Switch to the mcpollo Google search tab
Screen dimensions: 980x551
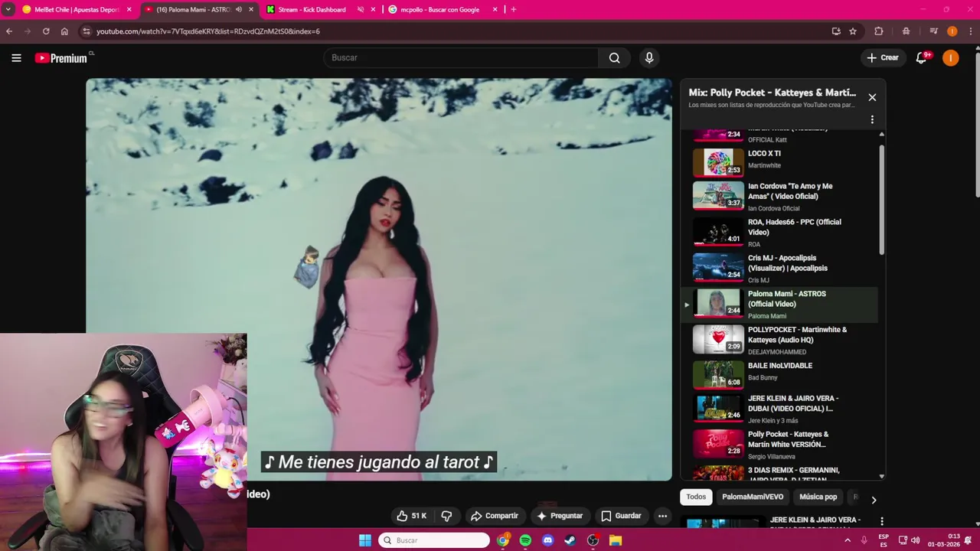click(x=440, y=10)
